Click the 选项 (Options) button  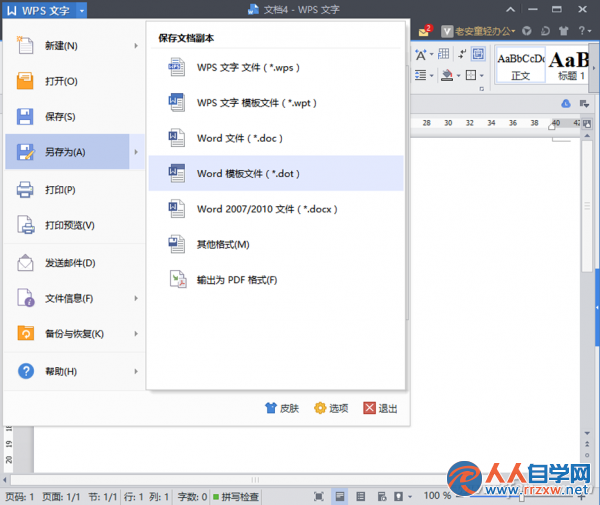[331, 408]
